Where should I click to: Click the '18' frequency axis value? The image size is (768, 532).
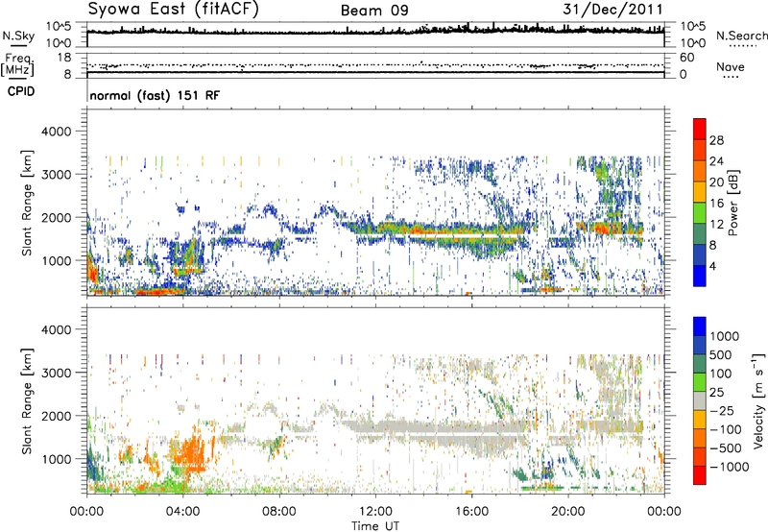click(x=63, y=58)
